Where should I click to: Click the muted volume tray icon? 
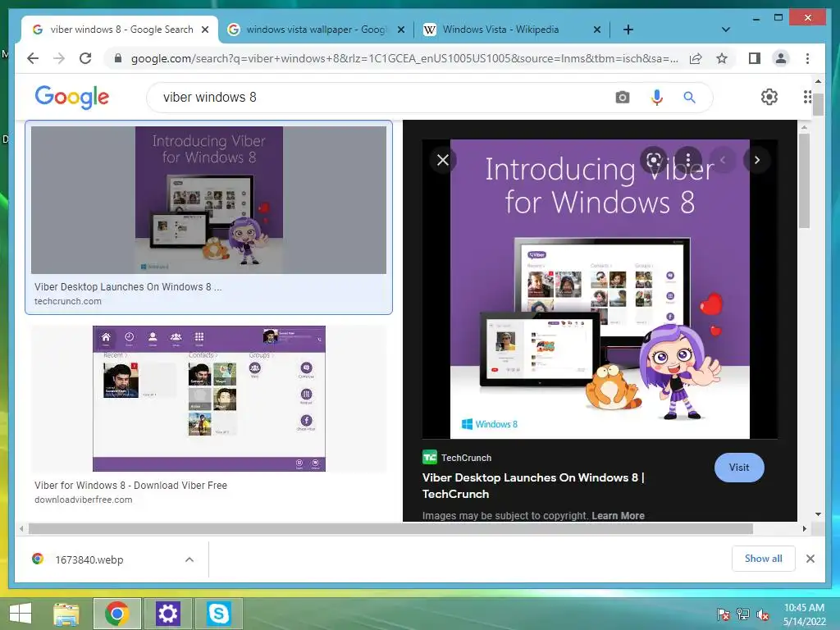(762, 614)
